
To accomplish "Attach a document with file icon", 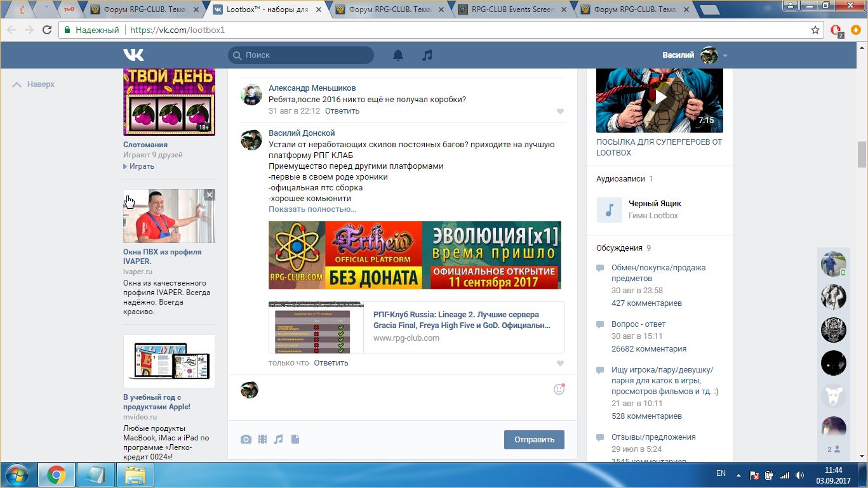I will point(295,439).
